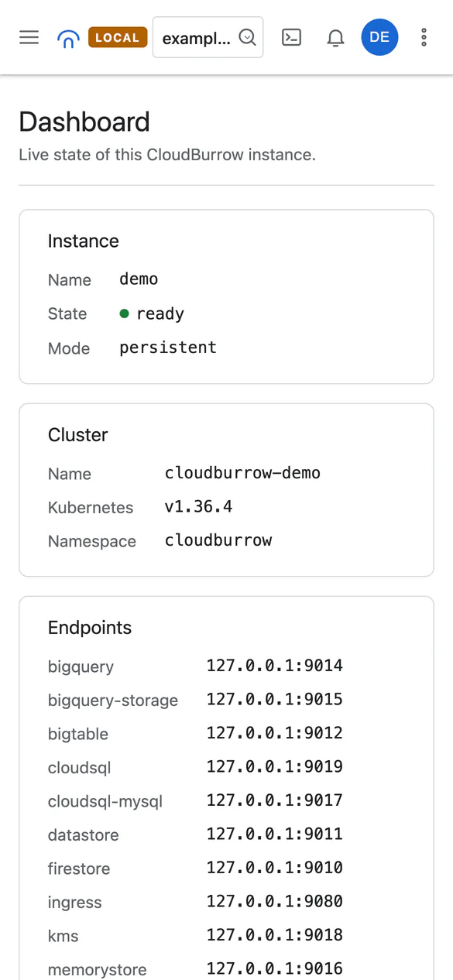Screen dimensions: 453x980
Task: Click the kms endpoint address 127.0.0.1:9018
Action: (275, 935)
